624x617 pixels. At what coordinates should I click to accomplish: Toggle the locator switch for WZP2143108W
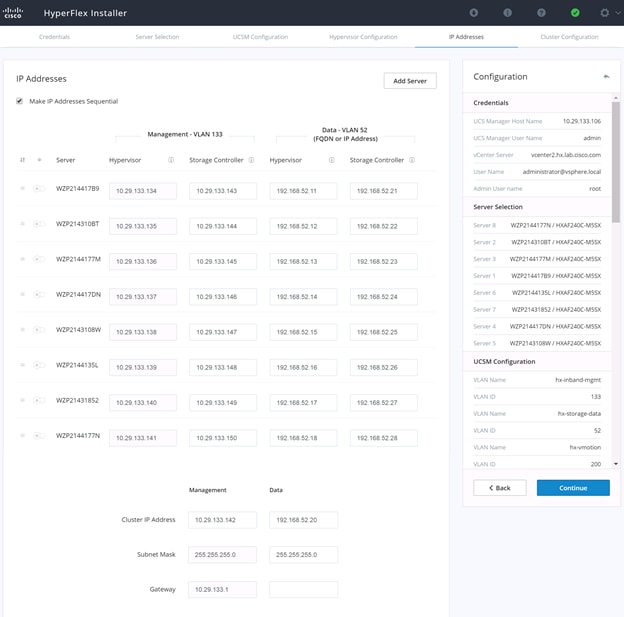(39, 330)
